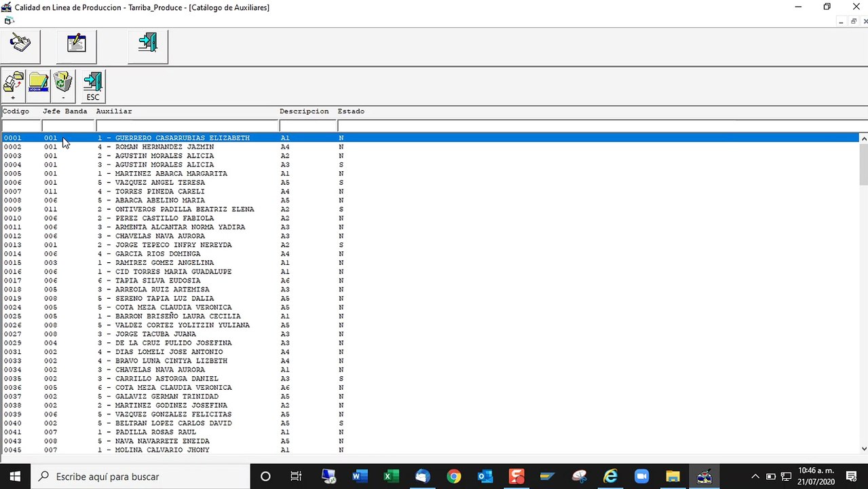Image resolution: width=868 pixels, height=489 pixels.
Task: Click the Windows search box
Action: click(x=140, y=476)
